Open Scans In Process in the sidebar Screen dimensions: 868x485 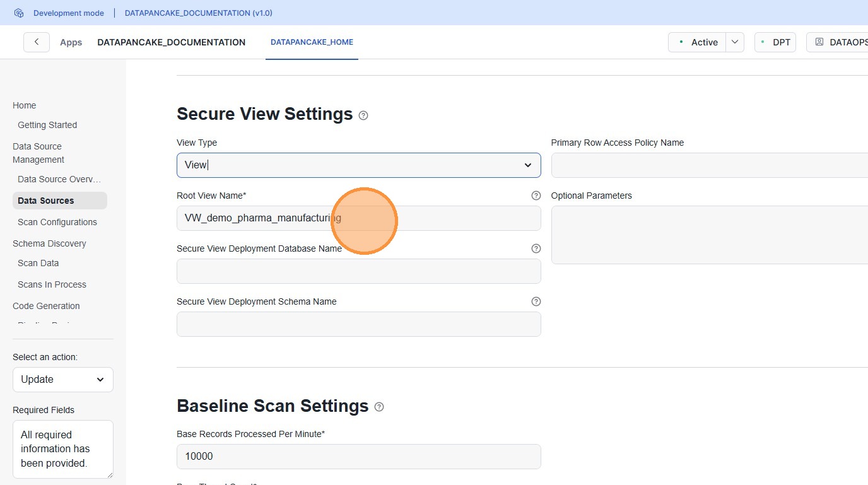pyautogui.click(x=52, y=284)
